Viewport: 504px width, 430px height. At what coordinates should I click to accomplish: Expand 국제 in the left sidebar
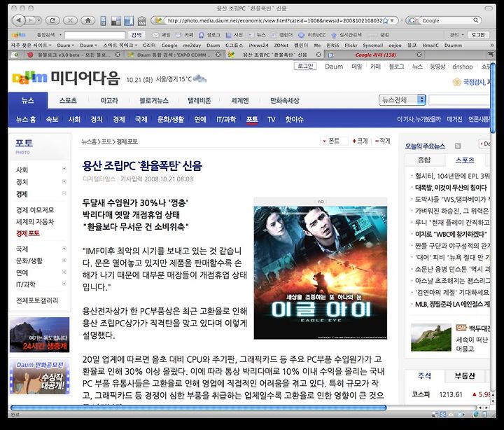(64, 249)
